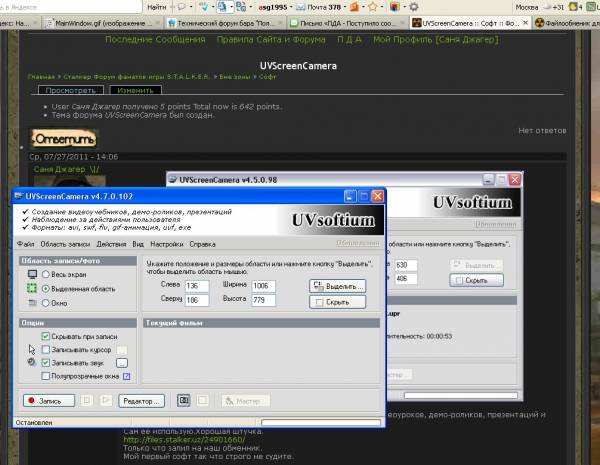This screenshot has width=600, height=465.
Task: Click the Найти search button in browser toolbar
Action: pyautogui.click(x=157, y=7)
